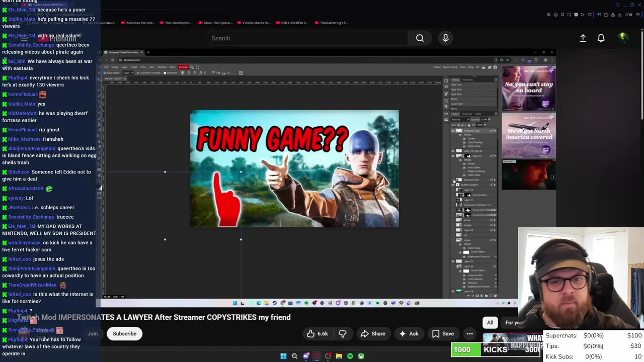Like the video showing 6.6k

(x=317, y=334)
